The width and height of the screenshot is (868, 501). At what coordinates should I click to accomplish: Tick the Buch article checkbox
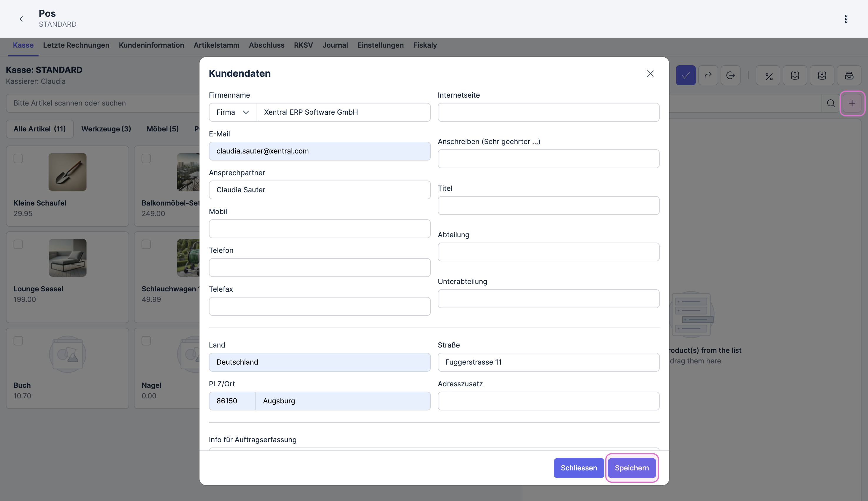[x=18, y=341]
